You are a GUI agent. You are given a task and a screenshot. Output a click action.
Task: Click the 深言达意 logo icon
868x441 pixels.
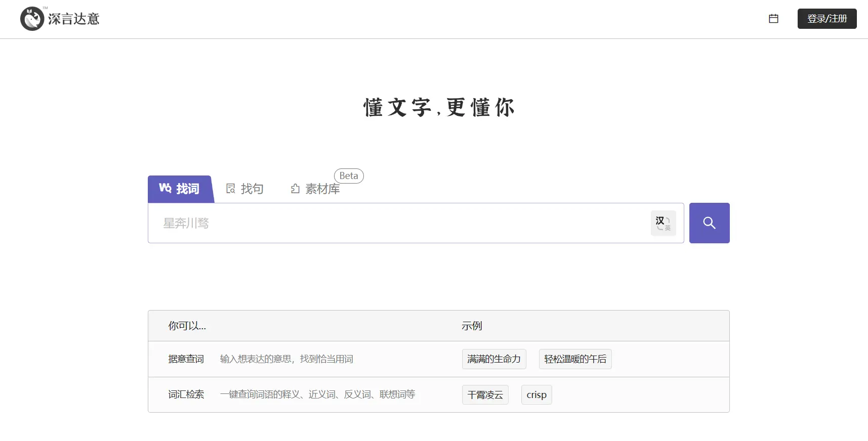pyautogui.click(x=32, y=19)
